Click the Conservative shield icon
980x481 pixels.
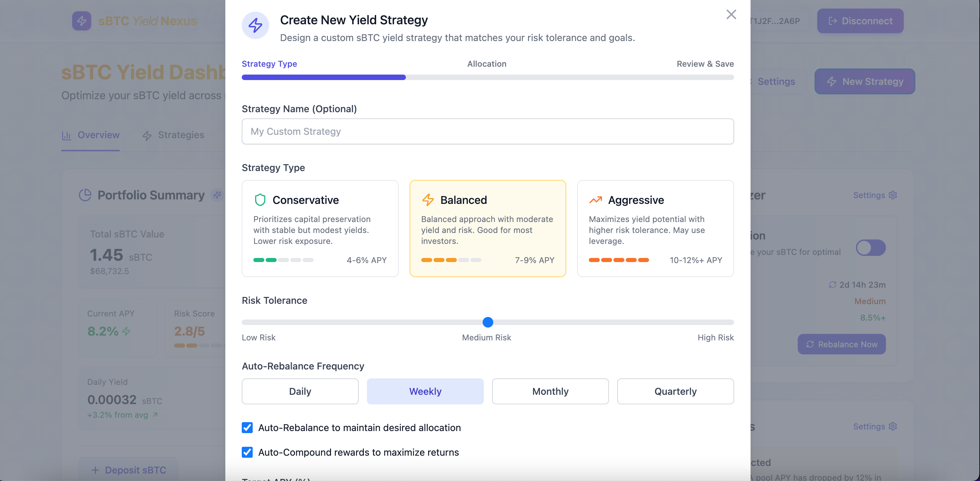click(260, 200)
